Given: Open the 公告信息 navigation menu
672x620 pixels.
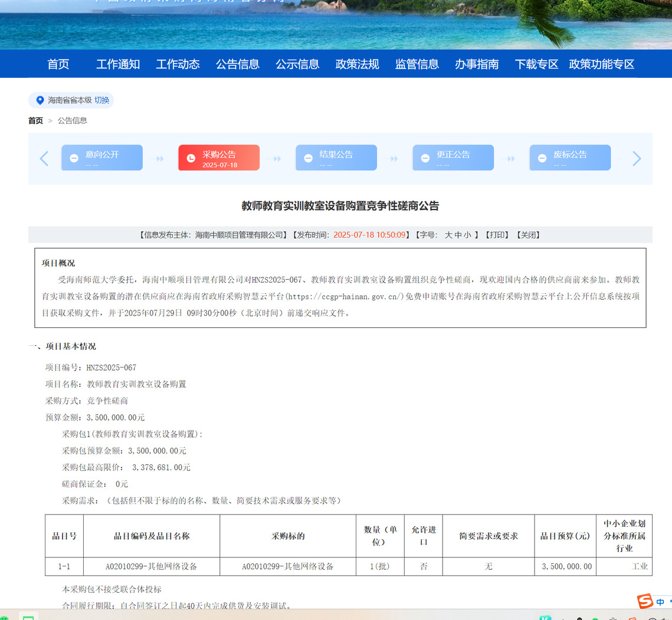Looking at the screenshot, I should [x=237, y=64].
